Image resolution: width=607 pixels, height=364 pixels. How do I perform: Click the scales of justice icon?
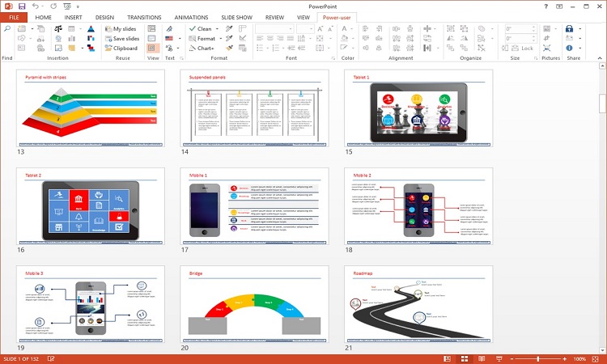[58, 28]
